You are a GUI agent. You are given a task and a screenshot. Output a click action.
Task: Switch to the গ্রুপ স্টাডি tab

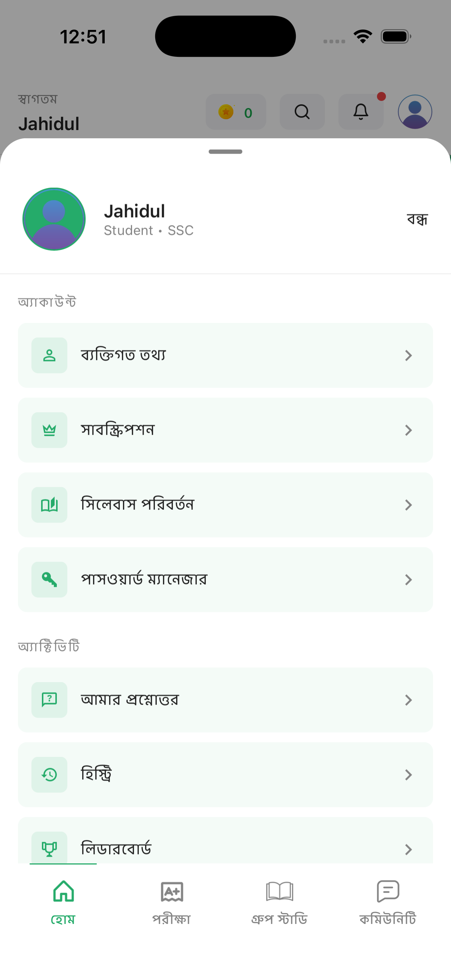tap(279, 902)
